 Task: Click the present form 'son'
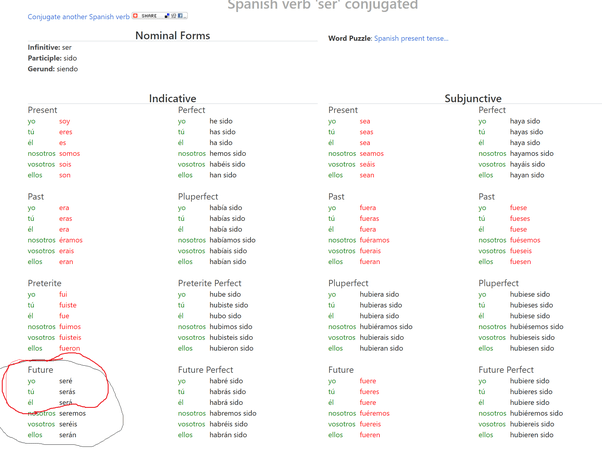[65, 175]
